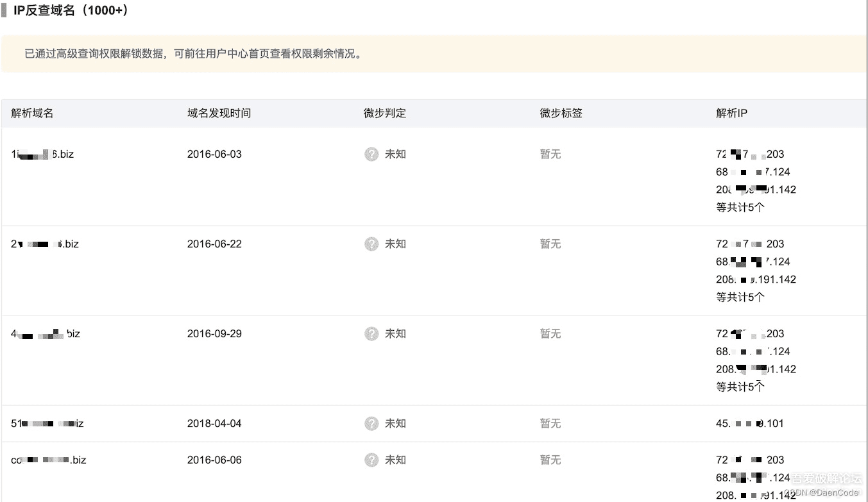Click 等共计5个 in the 2016-06-22 row

tap(740, 297)
